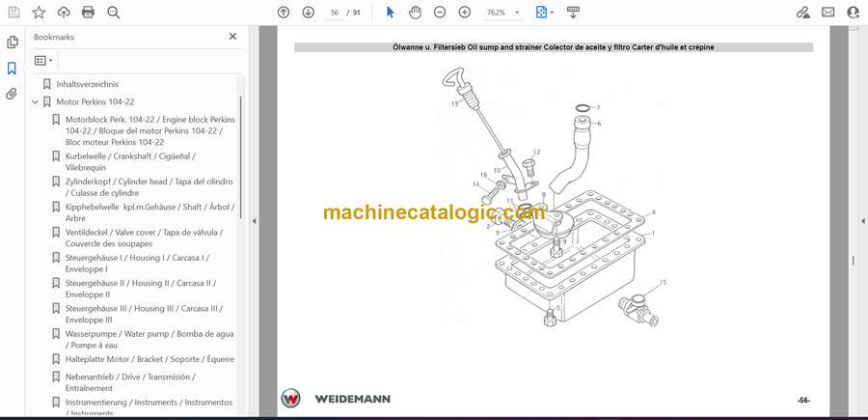The height and width of the screenshot is (420, 868).
Task: Open the Ventildeckel / Valve cover bookmark
Action: pos(144,238)
